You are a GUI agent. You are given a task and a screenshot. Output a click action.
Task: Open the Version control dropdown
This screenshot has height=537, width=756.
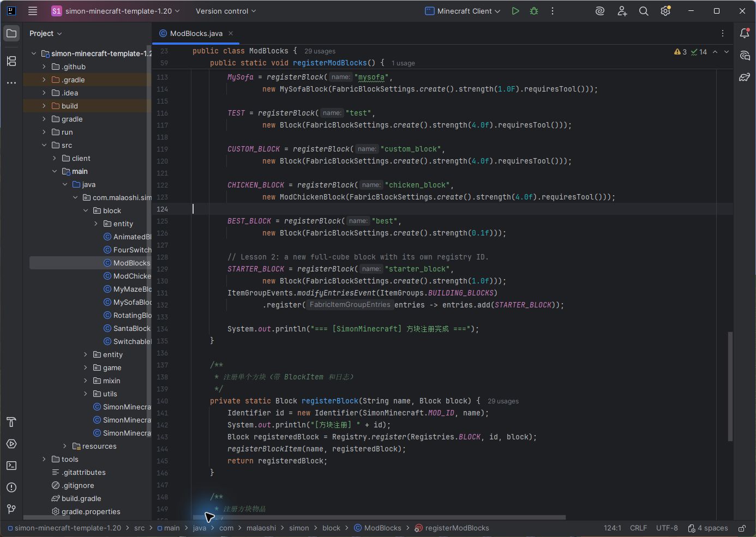point(226,11)
